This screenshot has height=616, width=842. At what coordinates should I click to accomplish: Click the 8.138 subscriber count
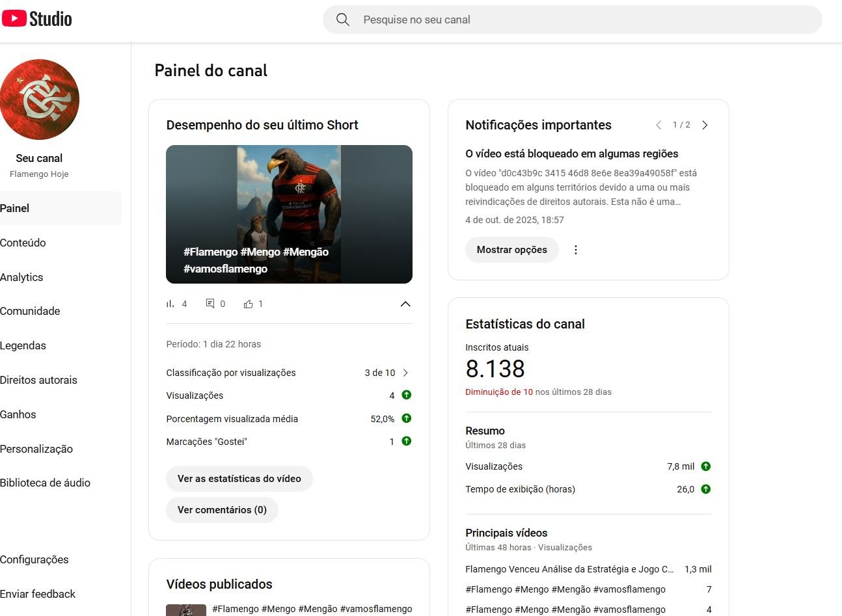click(x=495, y=369)
